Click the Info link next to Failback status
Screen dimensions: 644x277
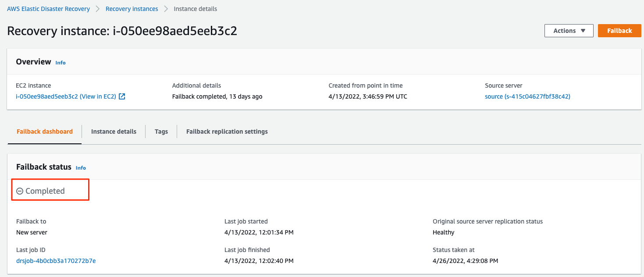click(81, 168)
